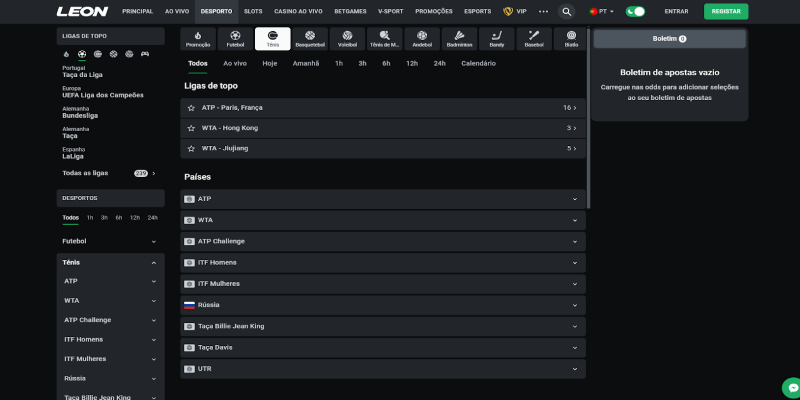800x400 pixels.
Task: Click the flame icon in Ligas de Topo
Action: [x=66, y=54]
